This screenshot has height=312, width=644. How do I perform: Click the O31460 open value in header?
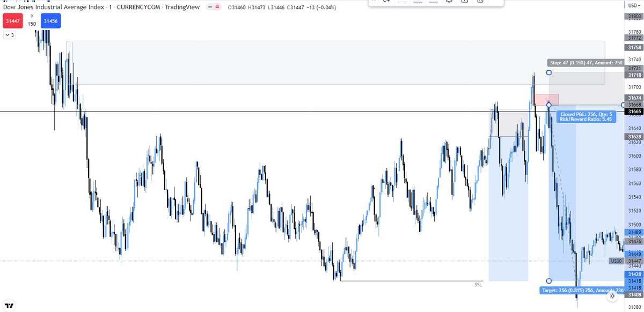pos(237,7)
